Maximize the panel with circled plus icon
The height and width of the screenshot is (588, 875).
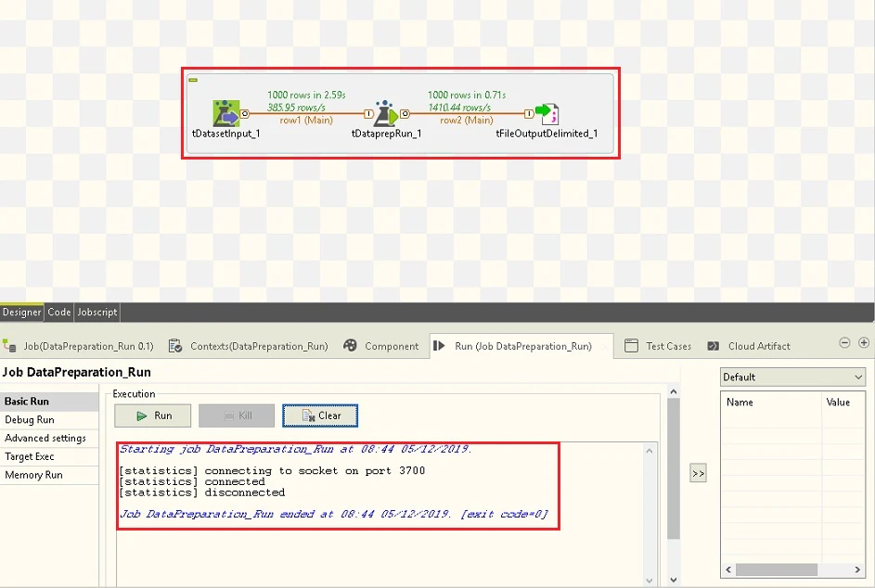pyautogui.click(x=864, y=342)
